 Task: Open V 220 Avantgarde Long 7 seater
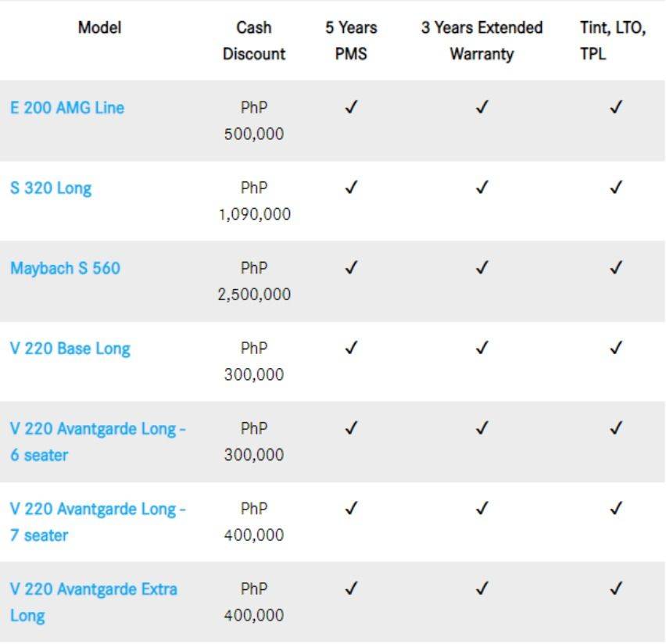[98, 522]
